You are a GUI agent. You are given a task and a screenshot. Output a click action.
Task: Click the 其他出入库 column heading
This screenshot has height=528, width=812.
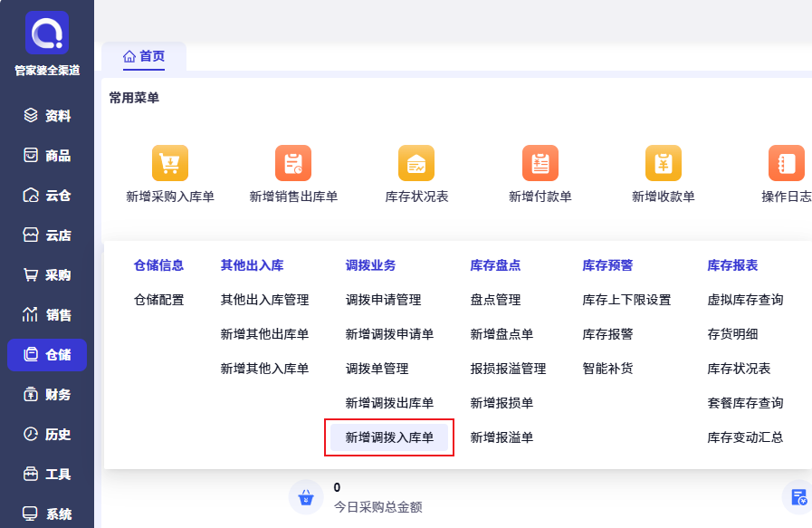(253, 266)
